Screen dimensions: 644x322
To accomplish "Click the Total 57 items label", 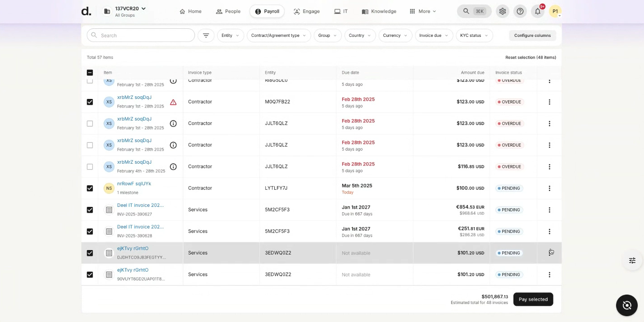I will pos(100,58).
